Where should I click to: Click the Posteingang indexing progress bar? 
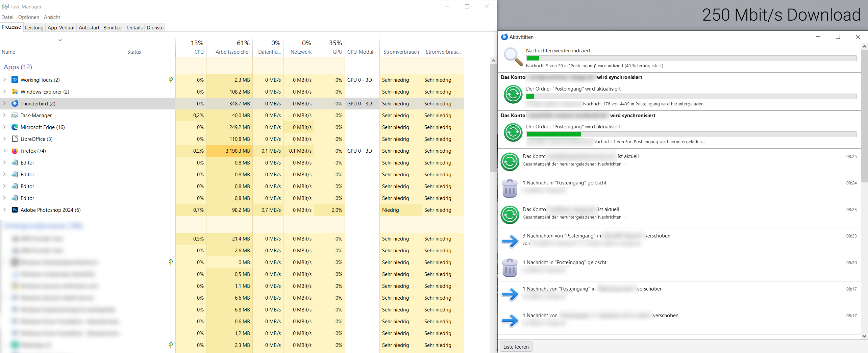(691, 58)
